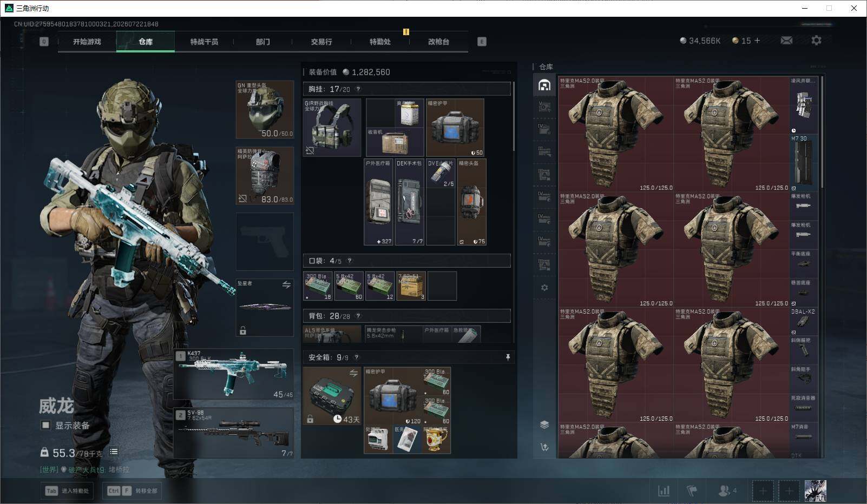
Task: Open help for 口袋 capacity
Action: point(349,261)
